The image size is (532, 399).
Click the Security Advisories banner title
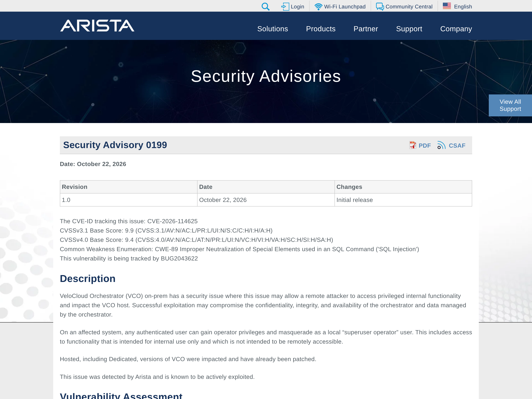[x=266, y=76]
